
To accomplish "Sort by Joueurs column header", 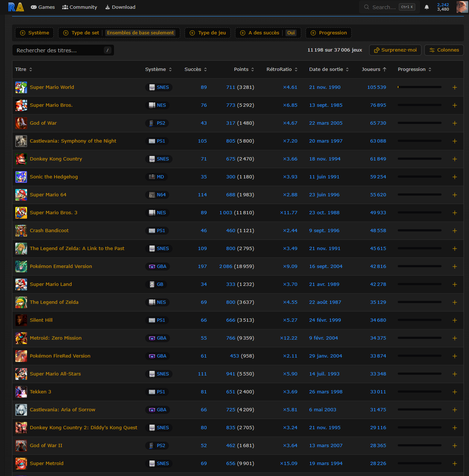I will click(374, 69).
